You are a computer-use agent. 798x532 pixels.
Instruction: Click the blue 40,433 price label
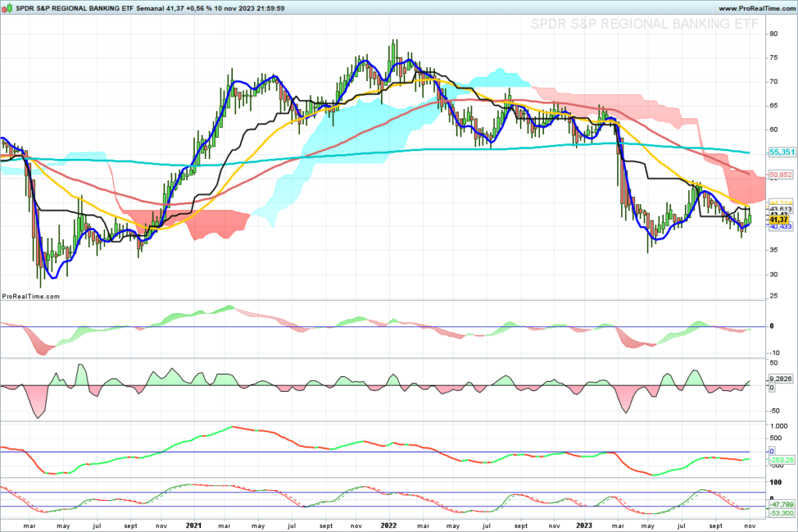781,227
